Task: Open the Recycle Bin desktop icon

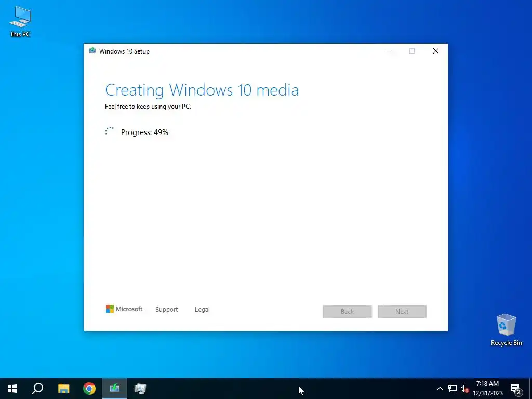Action: tap(506, 330)
